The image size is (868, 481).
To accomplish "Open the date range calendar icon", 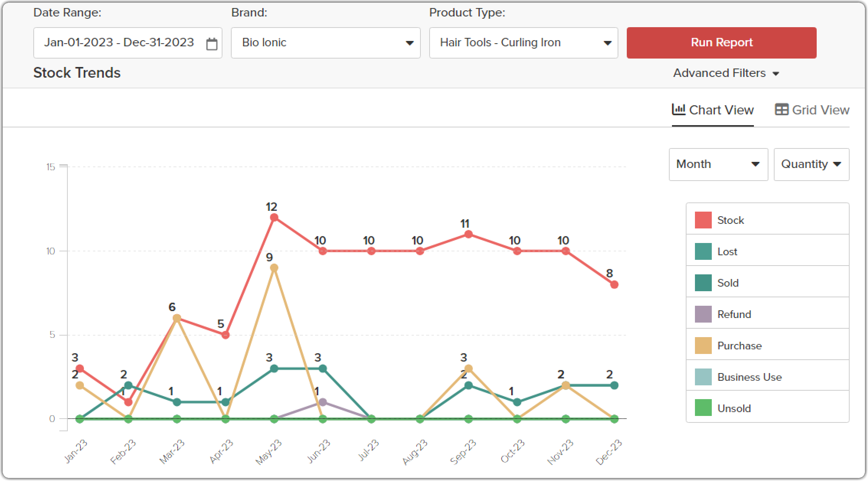I will click(212, 44).
